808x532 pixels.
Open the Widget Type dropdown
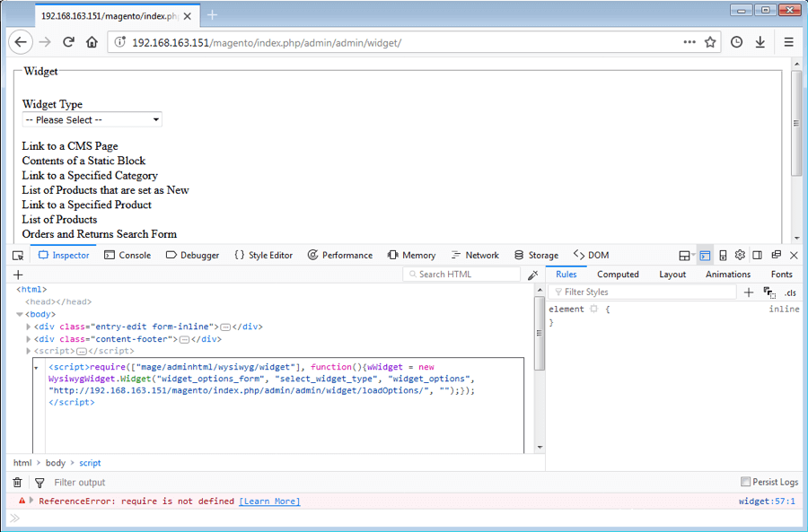pos(92,120)
